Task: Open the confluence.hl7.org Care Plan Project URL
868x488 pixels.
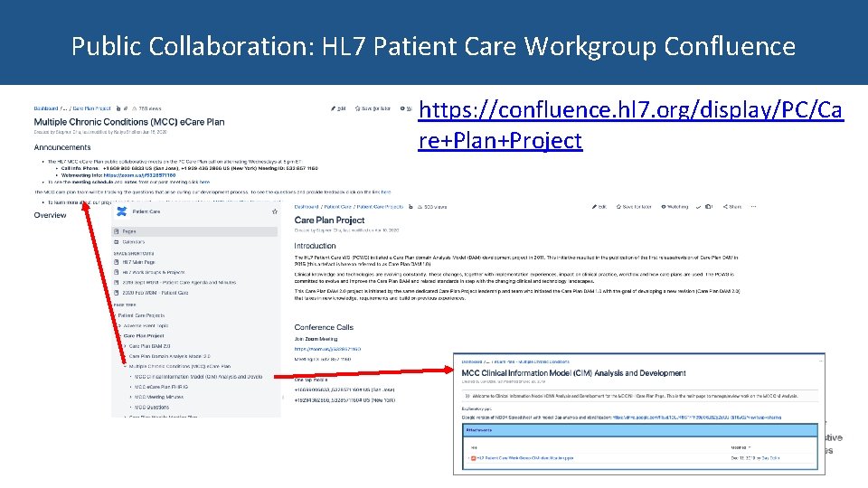Action: [x=630, y=125]
